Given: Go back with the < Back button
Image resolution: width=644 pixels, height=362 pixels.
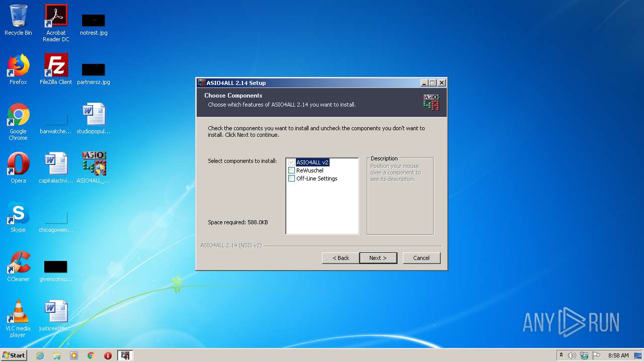Looking at the screenshot, I should click(341, 258).
